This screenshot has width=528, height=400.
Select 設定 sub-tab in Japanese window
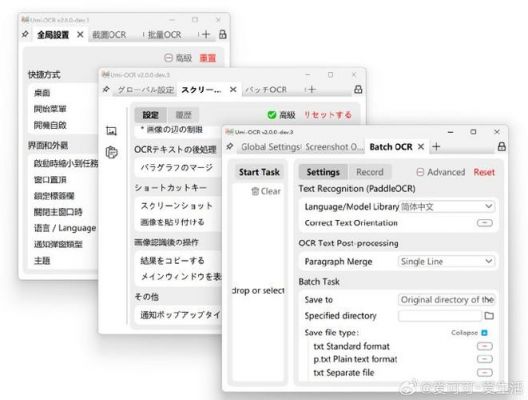click(x=151, y=115)
